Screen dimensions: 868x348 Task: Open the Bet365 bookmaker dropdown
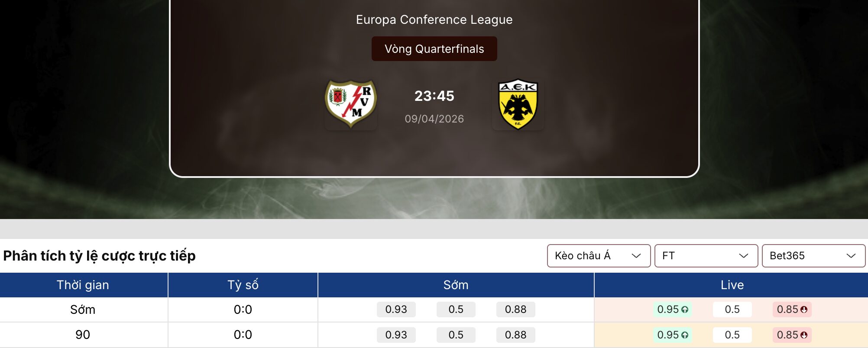(813, 256)
